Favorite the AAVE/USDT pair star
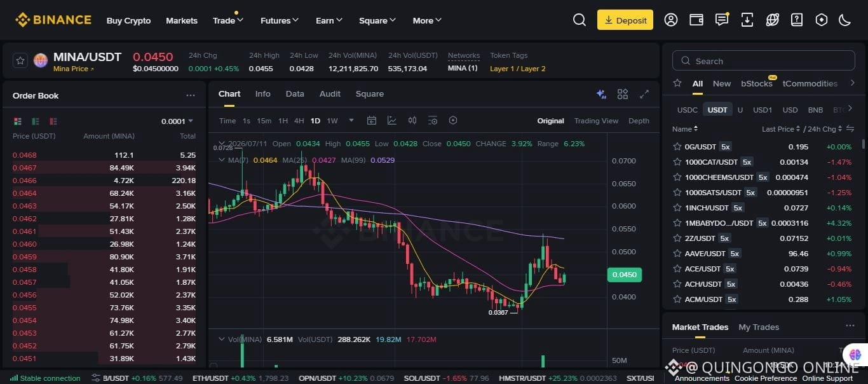The image size is (868, 384). click(677, 253)
